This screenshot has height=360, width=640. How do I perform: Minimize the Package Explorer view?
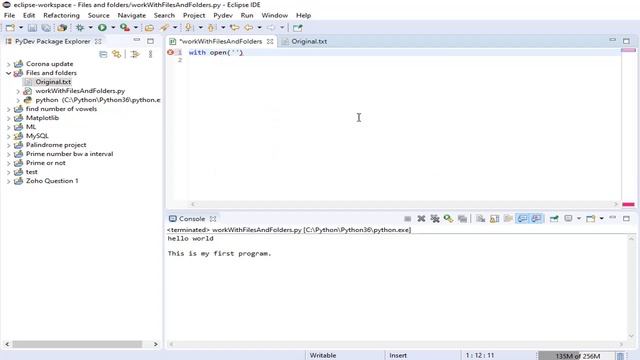coord(137,40)
